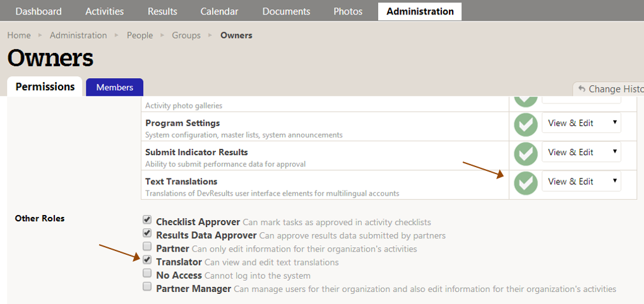644x304 pixels.
Task: Disable the Translator role checkbox
Action: pyautogui.click(x=147, y=260)
